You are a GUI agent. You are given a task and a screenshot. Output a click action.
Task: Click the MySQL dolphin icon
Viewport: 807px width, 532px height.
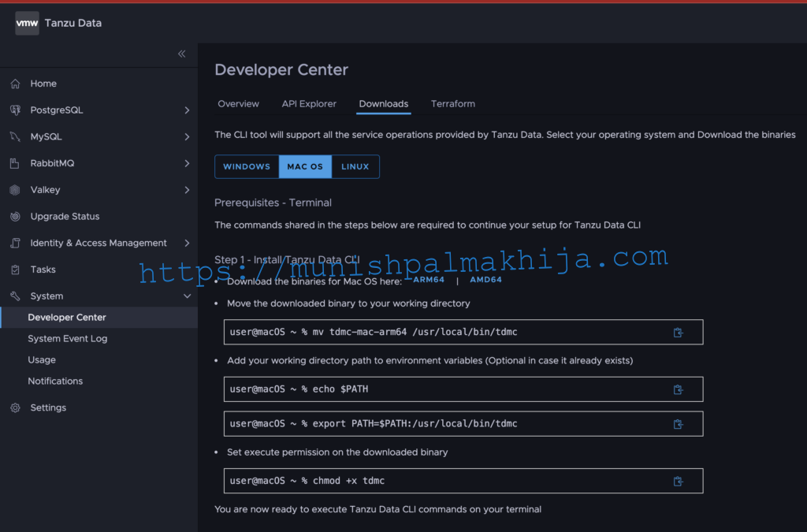click(16, 137)
